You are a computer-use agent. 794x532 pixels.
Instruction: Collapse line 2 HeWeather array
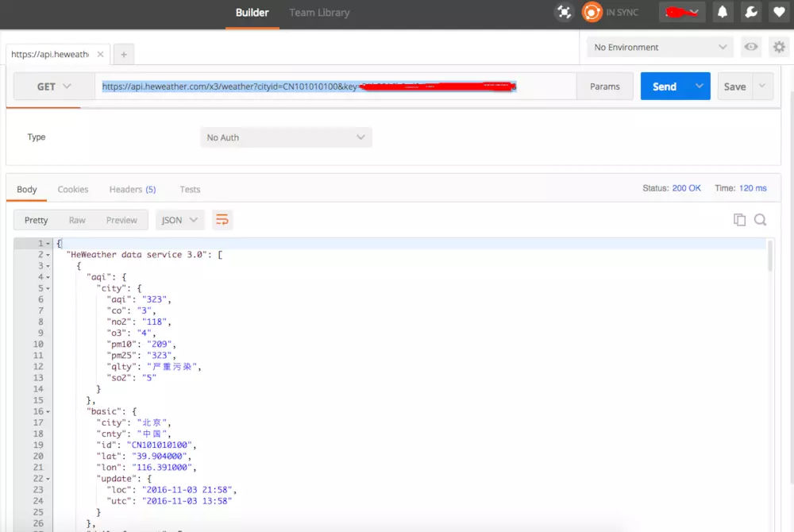point(48,255)
